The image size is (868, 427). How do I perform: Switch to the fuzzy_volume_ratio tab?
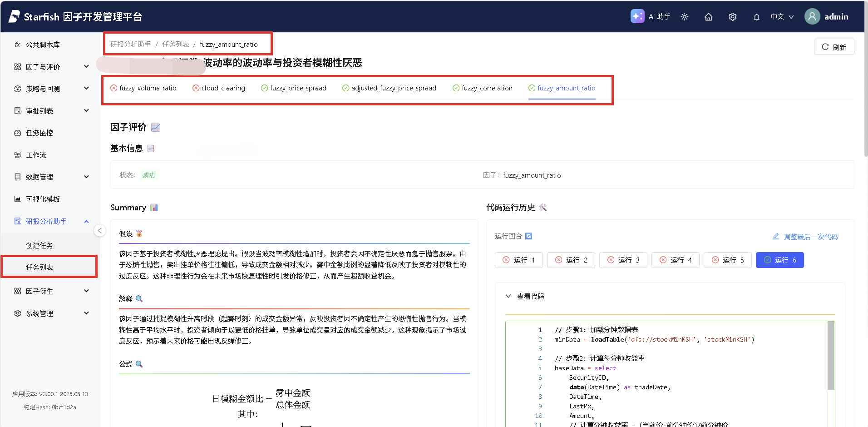click(143, 88)
